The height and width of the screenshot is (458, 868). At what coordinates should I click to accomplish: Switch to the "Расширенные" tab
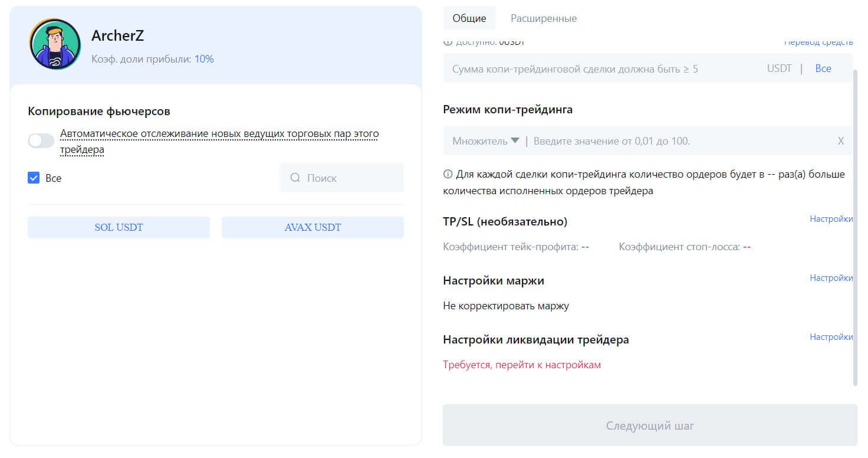[544, 18]
